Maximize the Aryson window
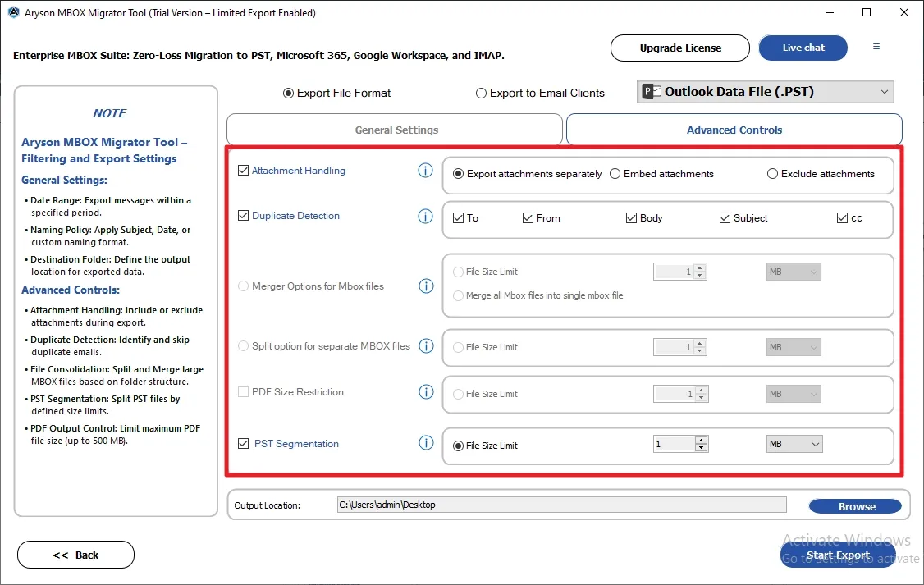Image resolution: width=924 pixels, height=585 pixels. (867, 12)
